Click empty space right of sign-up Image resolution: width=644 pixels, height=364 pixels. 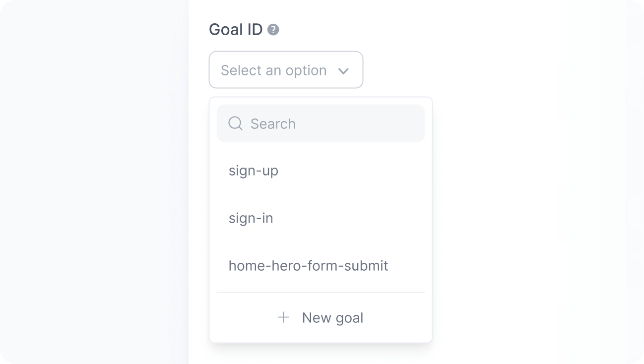click(357, 171)
